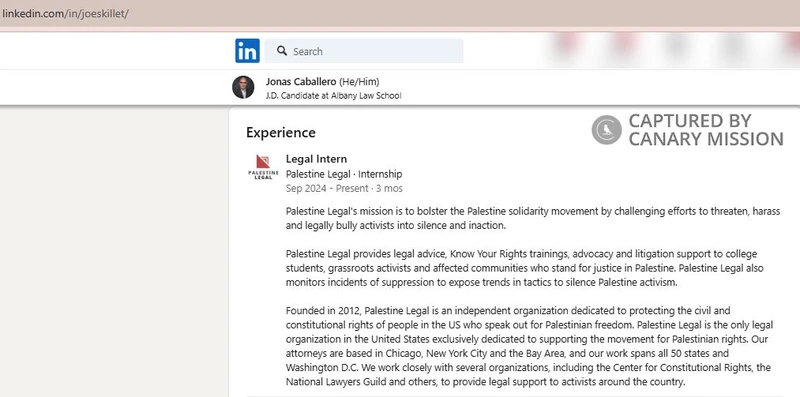Focus the LinkedIn Search field
The height and width of the screenshot is (397, 800).
(364, 51)
